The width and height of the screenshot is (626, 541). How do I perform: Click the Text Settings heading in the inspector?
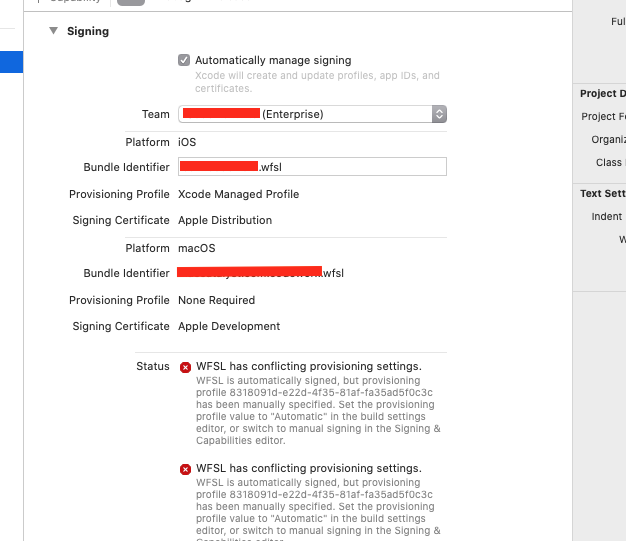pyautogui.click(x=602, y=193)
